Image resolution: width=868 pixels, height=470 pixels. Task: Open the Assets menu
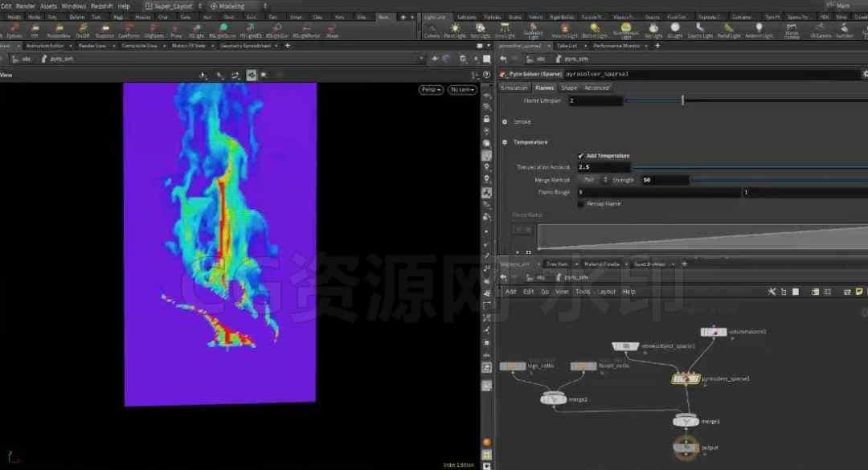pyautogui.click(x=49, y=6)
